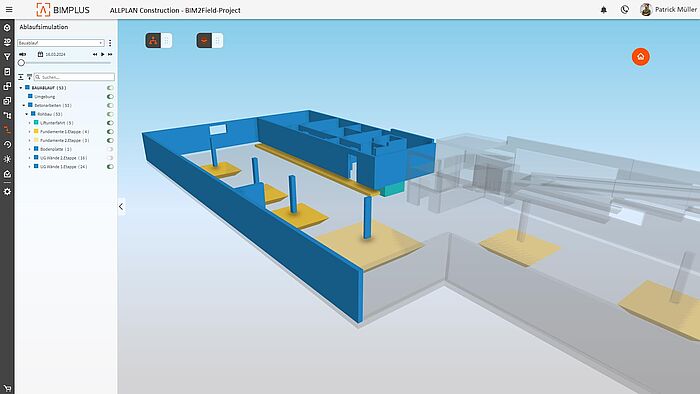
Task: Expand the Fundamente 1.Etappe node
Action: coord(30,132)
